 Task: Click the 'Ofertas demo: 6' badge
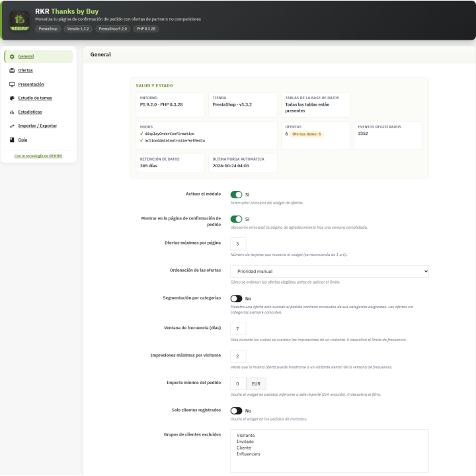click(x=306, y=134)
